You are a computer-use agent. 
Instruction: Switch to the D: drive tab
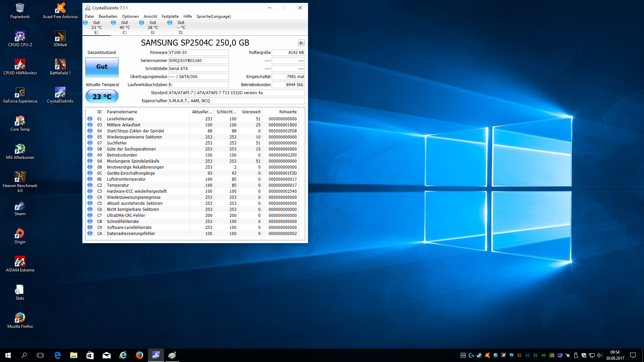coord(180,27)
